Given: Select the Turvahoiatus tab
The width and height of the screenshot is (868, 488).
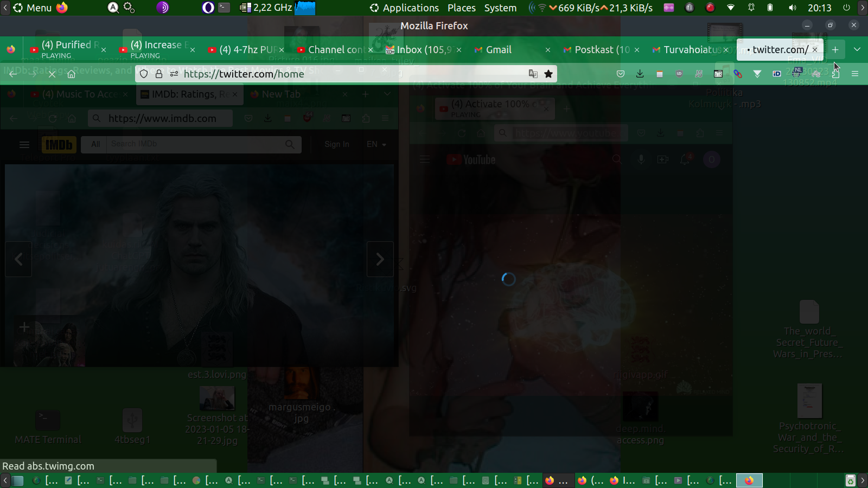Looking at the screenshot, I should tap(689, 49).
